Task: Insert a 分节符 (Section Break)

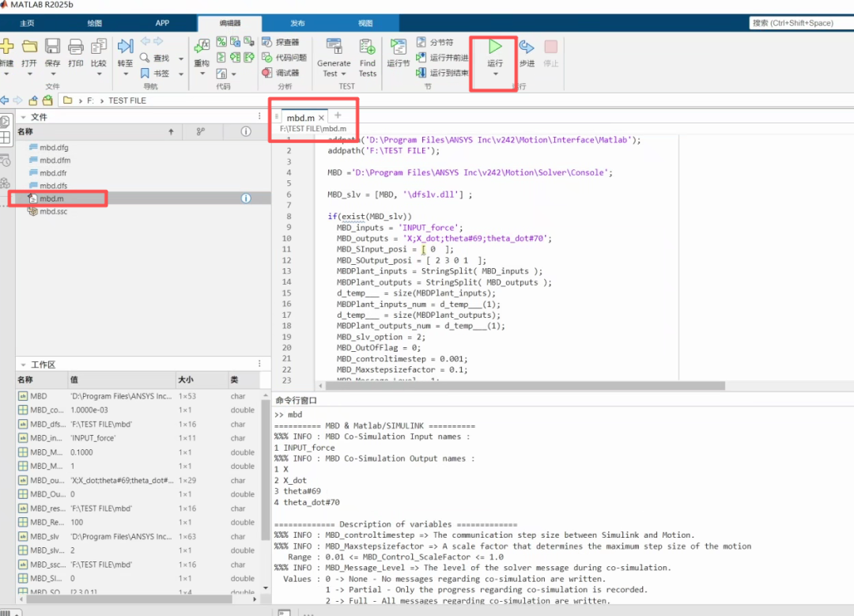Action: click(435, 42)
